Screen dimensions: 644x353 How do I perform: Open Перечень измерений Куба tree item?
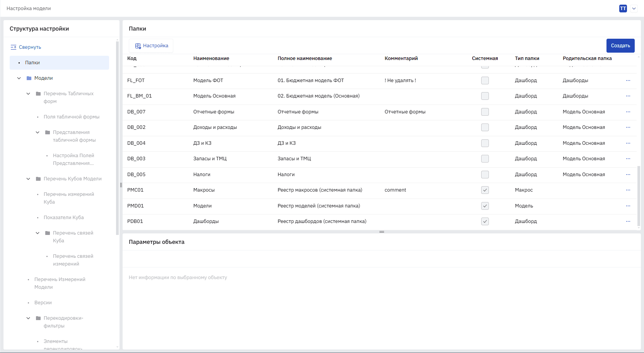pyautogui.click(x=69, y=198)
